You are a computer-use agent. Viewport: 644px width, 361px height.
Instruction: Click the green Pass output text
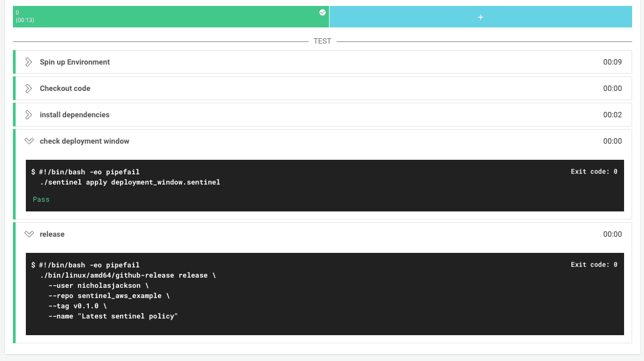tap(41, 199)
